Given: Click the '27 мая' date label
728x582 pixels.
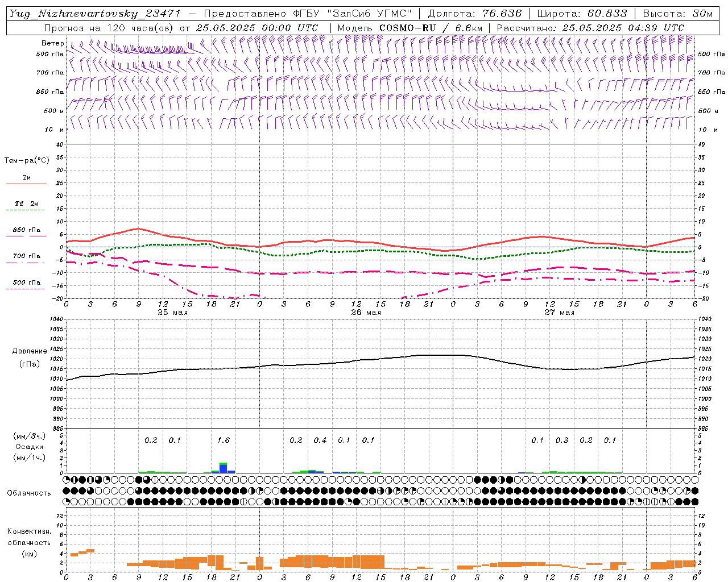Looking at the screenshot, I should coord(560,313).
